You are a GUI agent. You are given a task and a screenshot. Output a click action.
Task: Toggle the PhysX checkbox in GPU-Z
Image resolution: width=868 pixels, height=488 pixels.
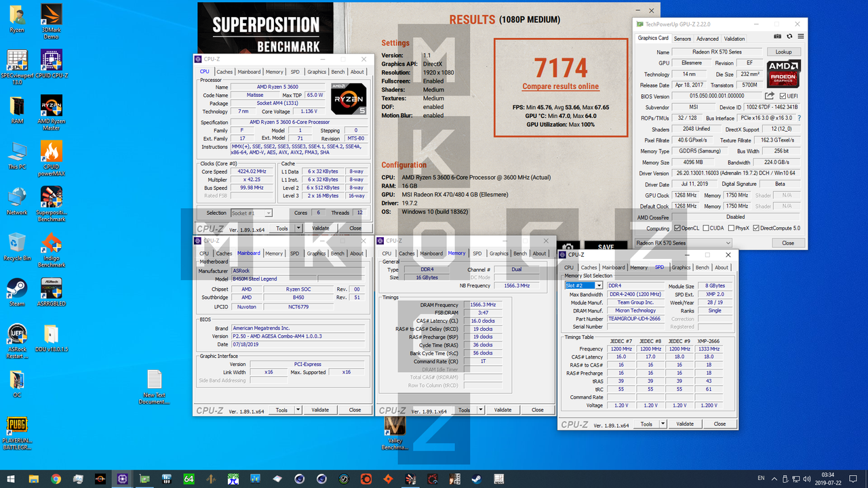coord(731,228)
